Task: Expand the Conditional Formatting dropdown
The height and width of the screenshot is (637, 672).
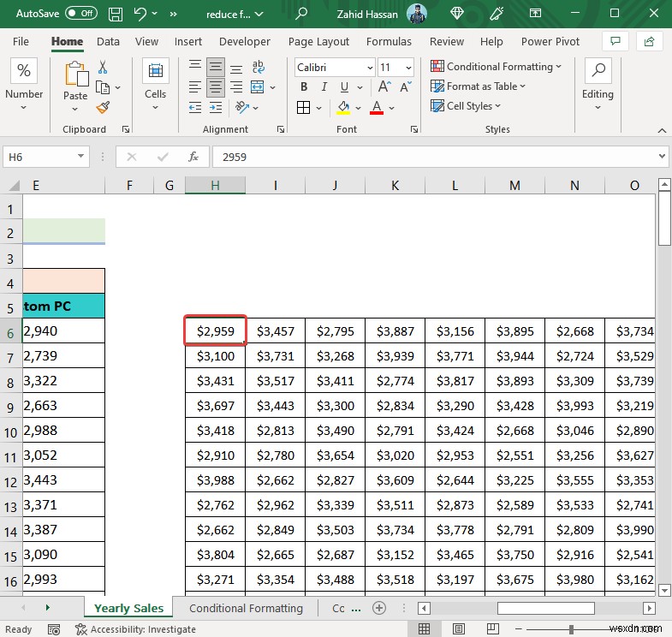Action: coord(558,67)
